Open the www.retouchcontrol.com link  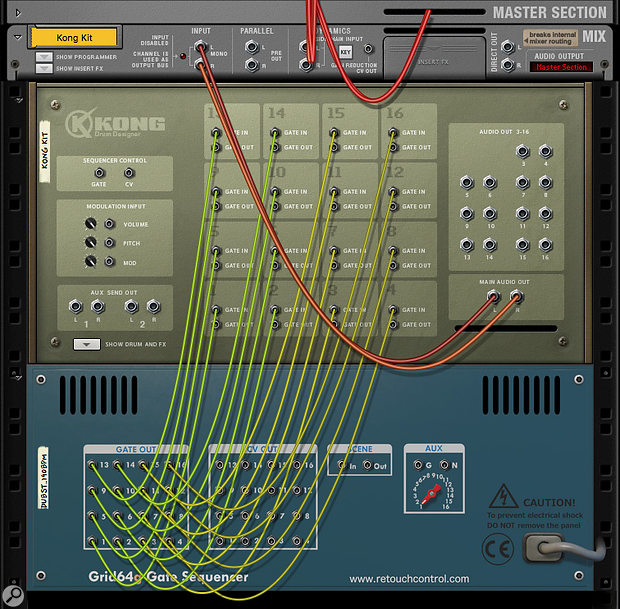(409, 579)
